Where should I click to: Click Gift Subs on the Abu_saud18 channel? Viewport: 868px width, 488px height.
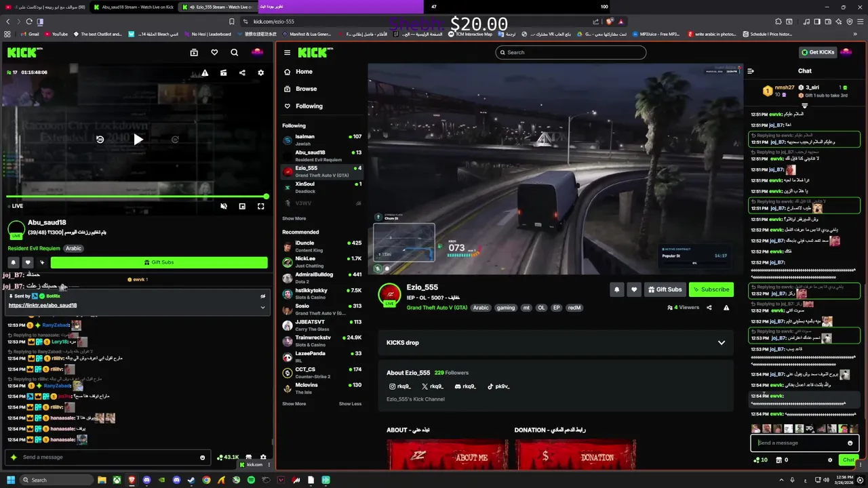(159, 262)
